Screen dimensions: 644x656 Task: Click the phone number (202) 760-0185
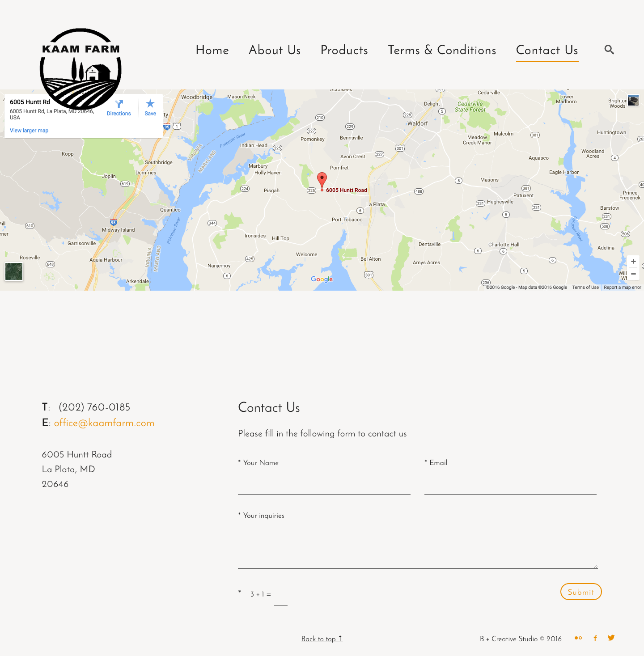[x=94, y=407]
